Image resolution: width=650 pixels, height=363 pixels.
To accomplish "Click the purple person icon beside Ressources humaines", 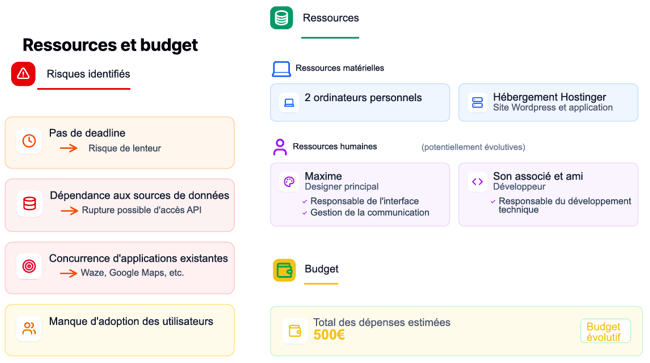I will point(280,147).
